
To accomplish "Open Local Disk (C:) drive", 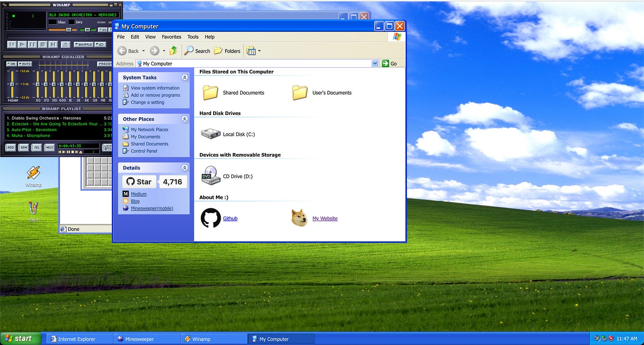I will click(x=228, y=134).
